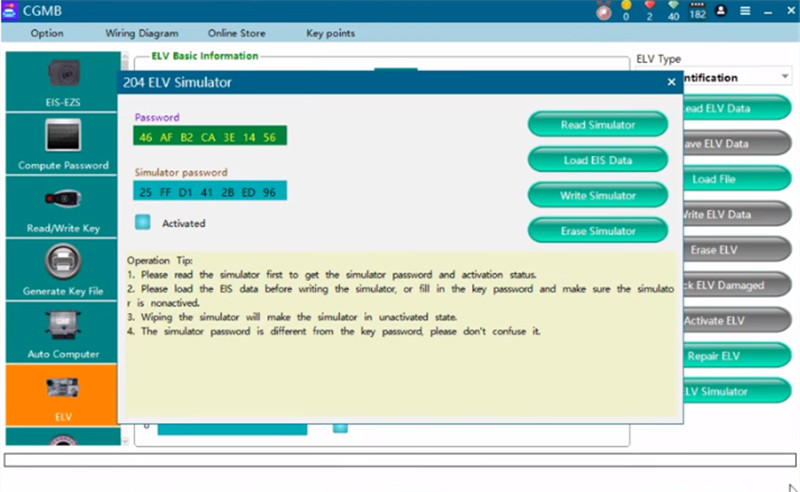Open the Online Store menu
800x492 pixels.
(x=236, y=33)
